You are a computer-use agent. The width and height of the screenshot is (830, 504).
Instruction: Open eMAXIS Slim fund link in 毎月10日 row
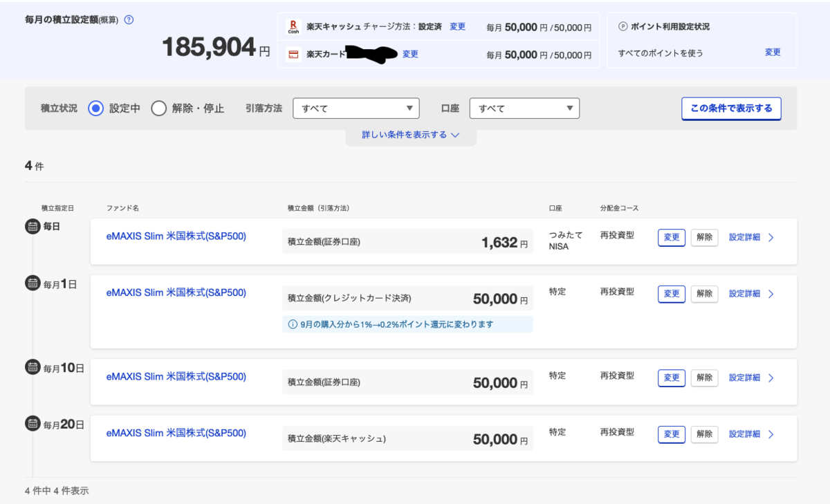click(176, 377)
